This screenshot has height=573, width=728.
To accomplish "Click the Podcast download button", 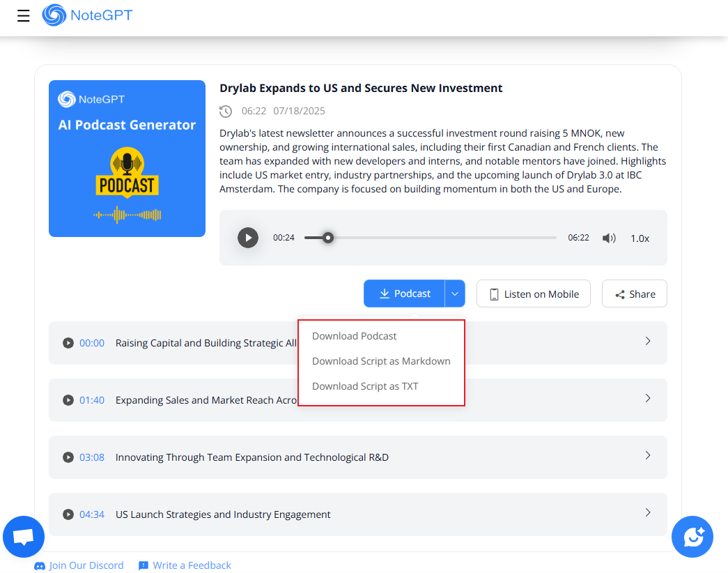I will [404, 293].
